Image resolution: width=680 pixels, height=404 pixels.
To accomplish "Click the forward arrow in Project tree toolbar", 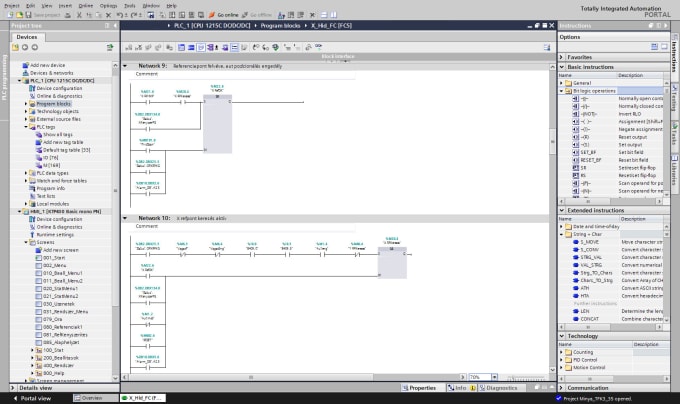I will click(35, 47).
